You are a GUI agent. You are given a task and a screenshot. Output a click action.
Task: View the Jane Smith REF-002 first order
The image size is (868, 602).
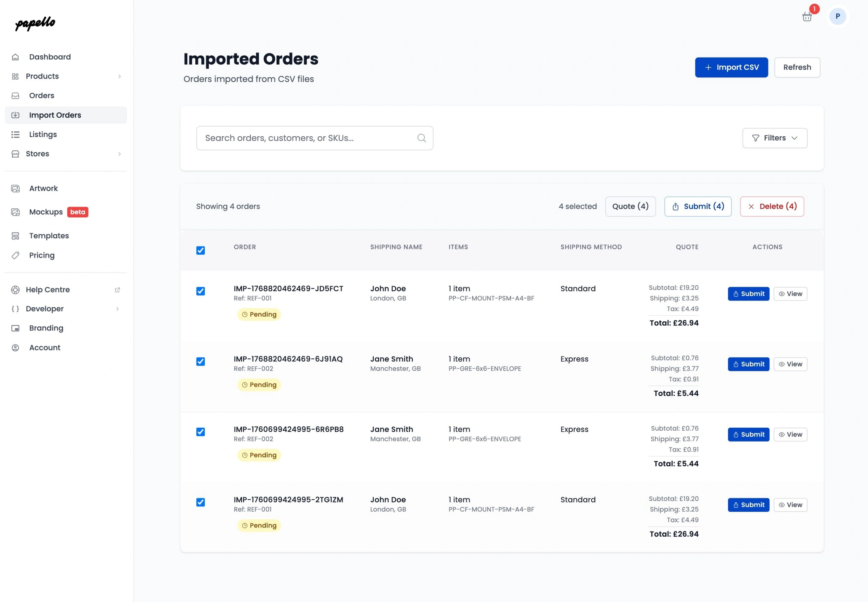click(x=790, y=364)
